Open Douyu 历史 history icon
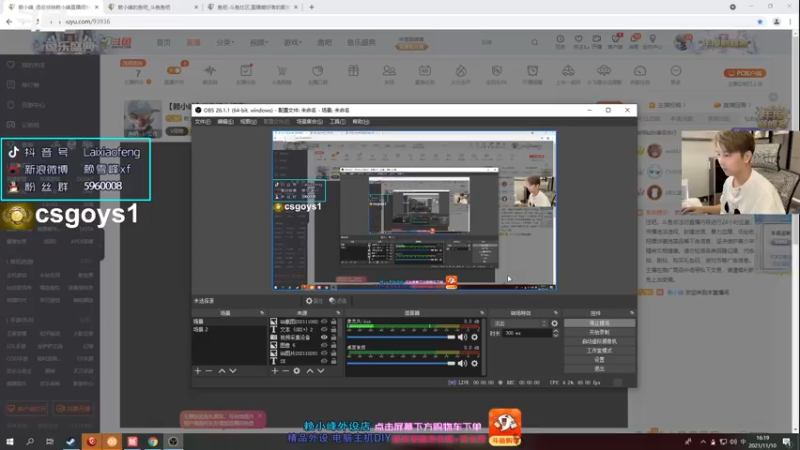 click(560, 41)
